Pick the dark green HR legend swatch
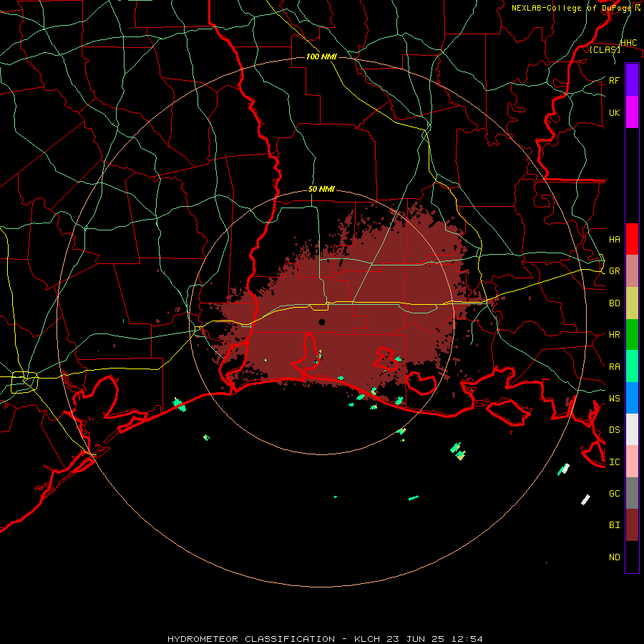 (x=632, y=334)
